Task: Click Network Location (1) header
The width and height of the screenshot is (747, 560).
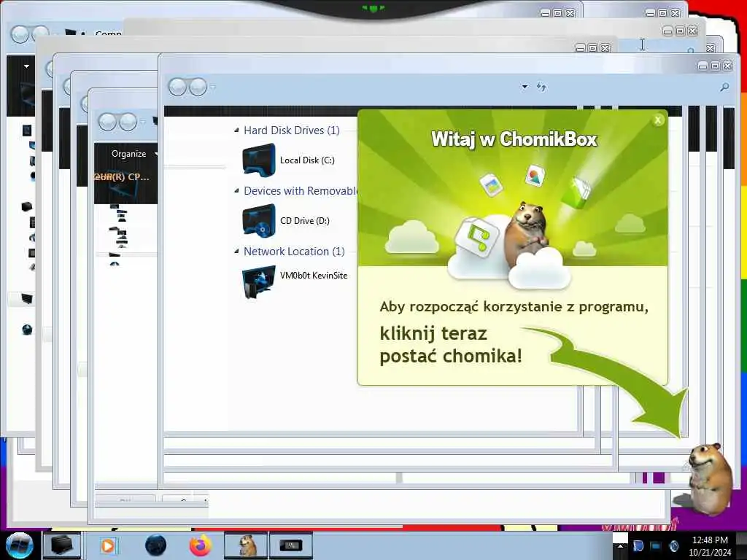Action: click(x=294, y=251)
